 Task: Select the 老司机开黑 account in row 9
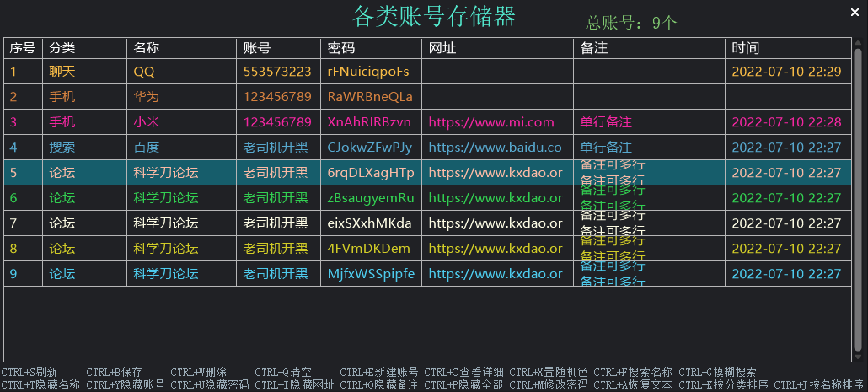(x=278, y=273)
